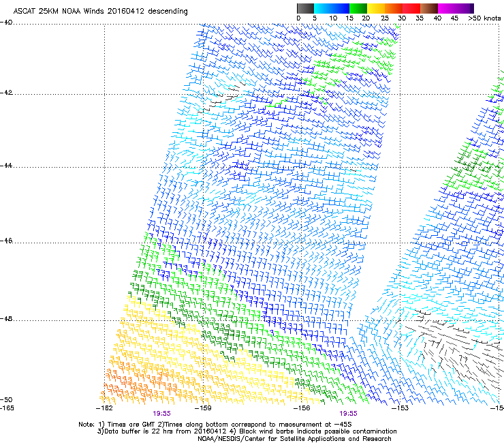
Task: Click the NOAA/NESDIS Center credit line
Action: [x=294, y=439]
